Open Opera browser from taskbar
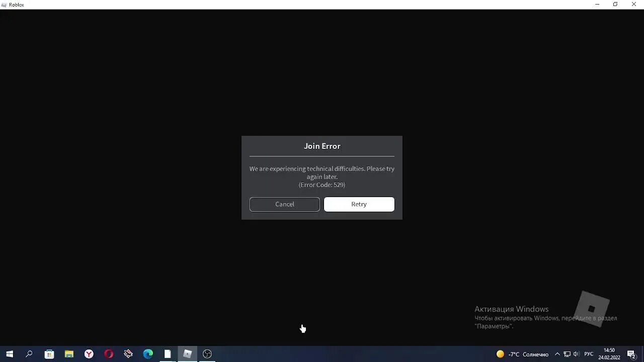Screen dimensions: 644x362 click(109, 354)
